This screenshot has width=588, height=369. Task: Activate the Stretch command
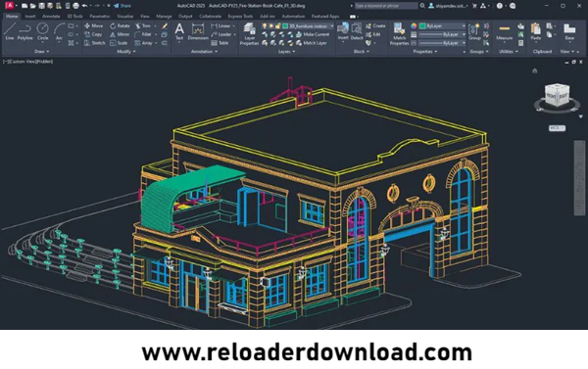(x=94, y=43)
